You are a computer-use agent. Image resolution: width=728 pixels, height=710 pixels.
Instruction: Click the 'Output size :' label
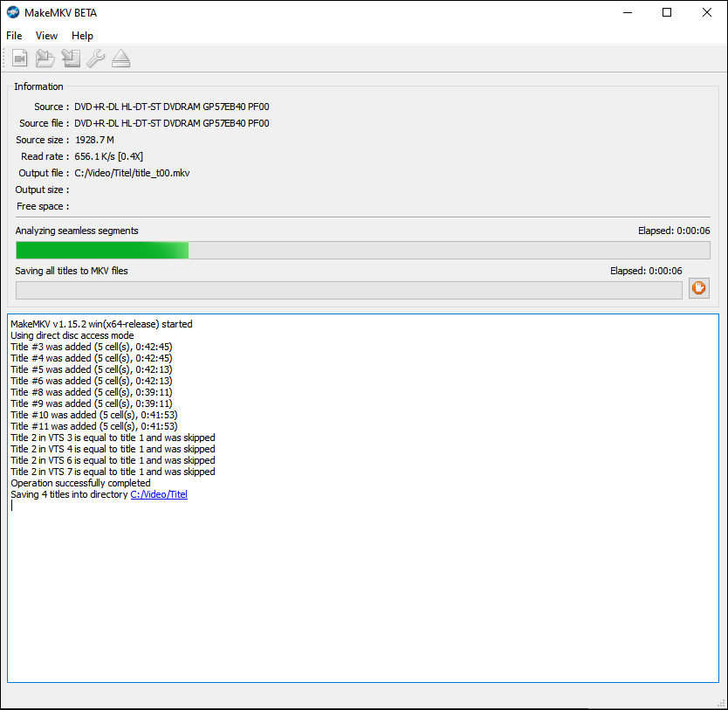click(42, 190)
